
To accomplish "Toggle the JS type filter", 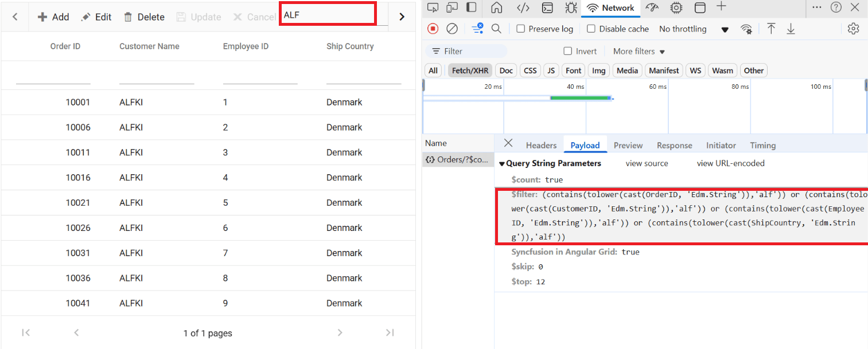I will [551, 70].
